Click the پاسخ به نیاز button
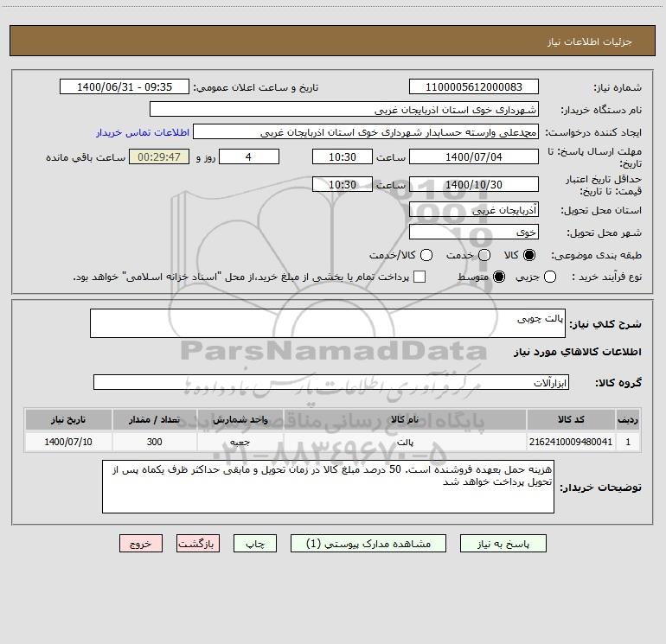 click(x=503, y=544)
